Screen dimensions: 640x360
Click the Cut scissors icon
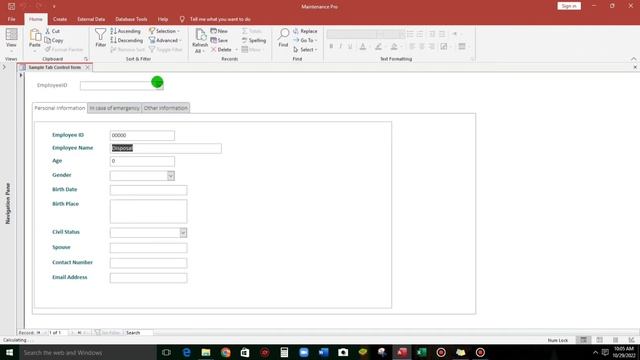click(x=48, y=31)
